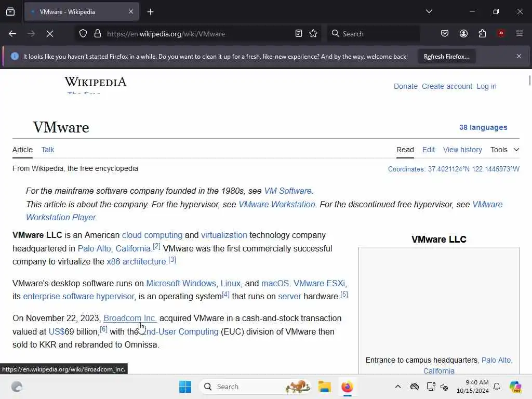Click the URL address field
Image resolution: width=532 pixels, height=399 pixels.
[198, 34]
